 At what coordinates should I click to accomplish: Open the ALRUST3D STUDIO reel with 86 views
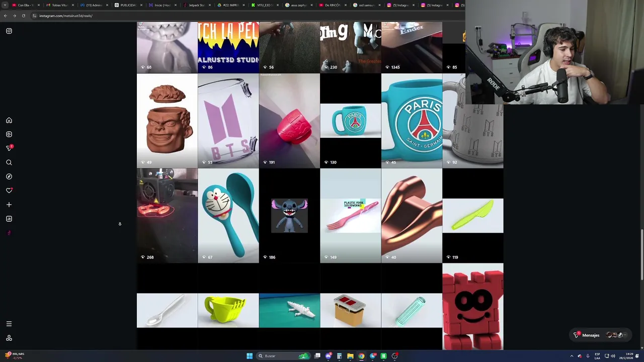228,47
